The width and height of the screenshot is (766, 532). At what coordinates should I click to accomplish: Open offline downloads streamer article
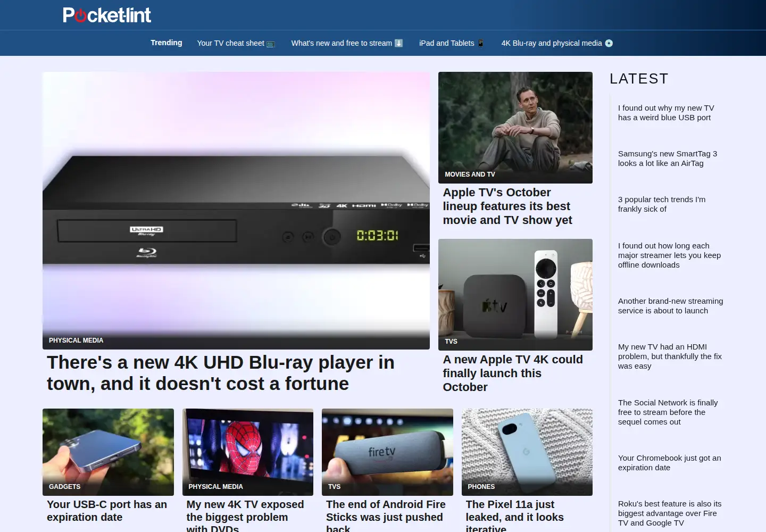[669, 255]
